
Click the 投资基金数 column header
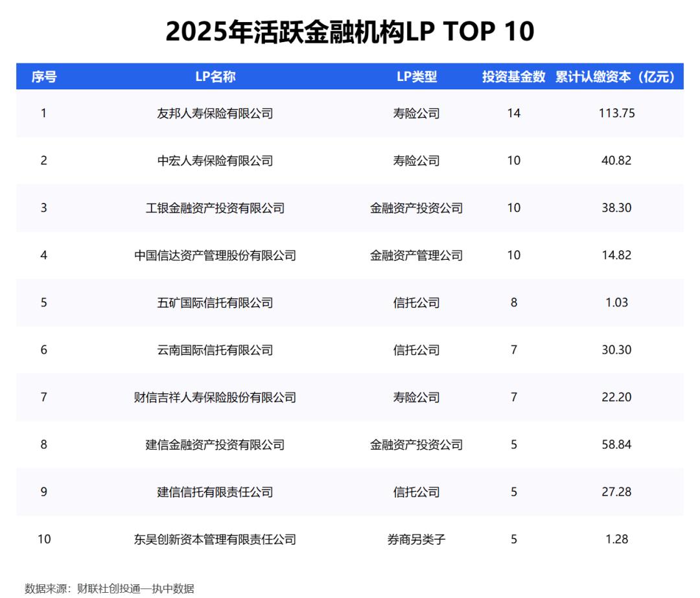point(514,76)
